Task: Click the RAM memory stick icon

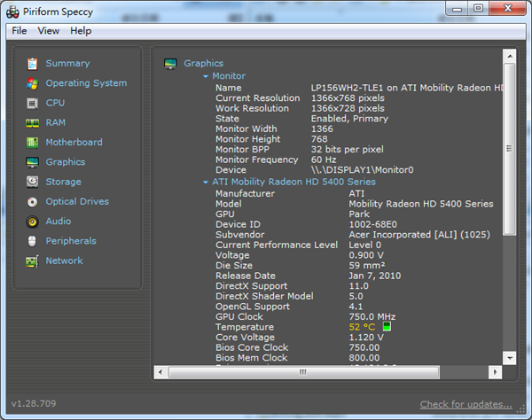Action: 32,122
